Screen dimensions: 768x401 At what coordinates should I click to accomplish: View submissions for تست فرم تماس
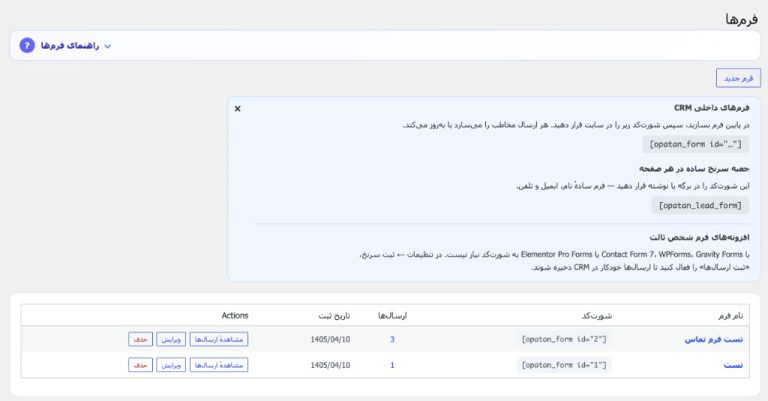(219, 339)
